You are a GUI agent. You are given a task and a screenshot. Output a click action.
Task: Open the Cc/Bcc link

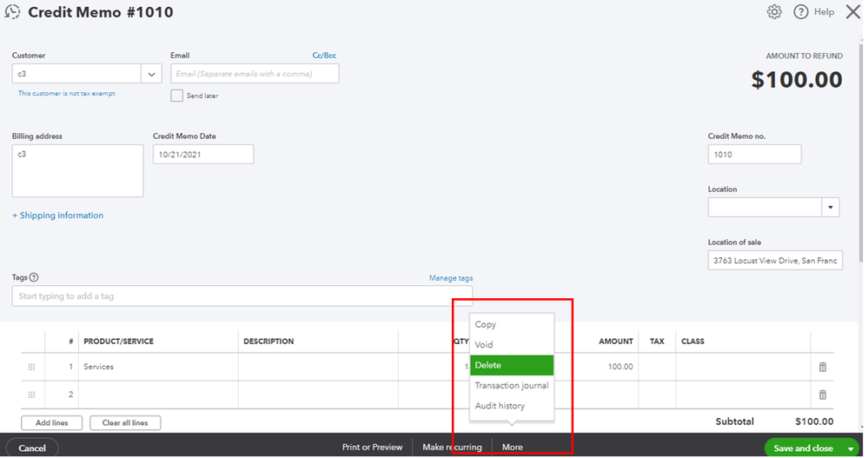324,56
